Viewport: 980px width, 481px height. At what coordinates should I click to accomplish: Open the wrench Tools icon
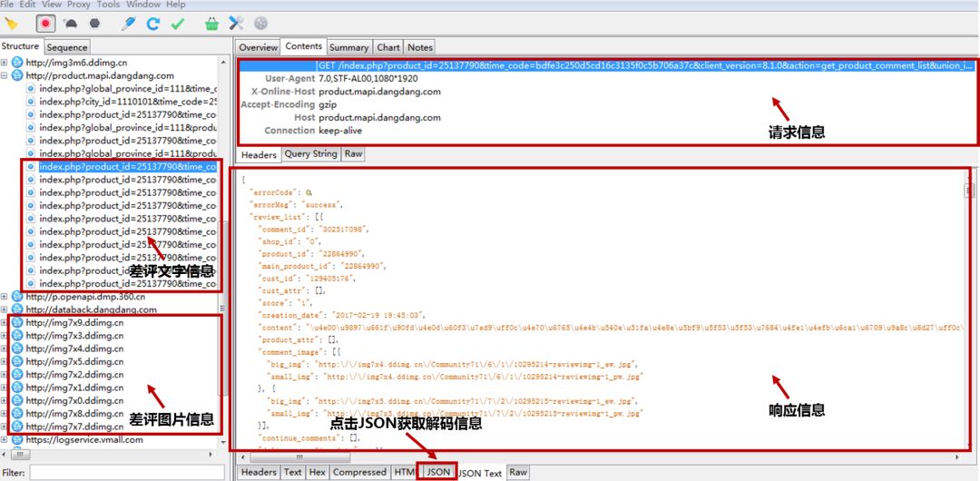click(236, 24)
